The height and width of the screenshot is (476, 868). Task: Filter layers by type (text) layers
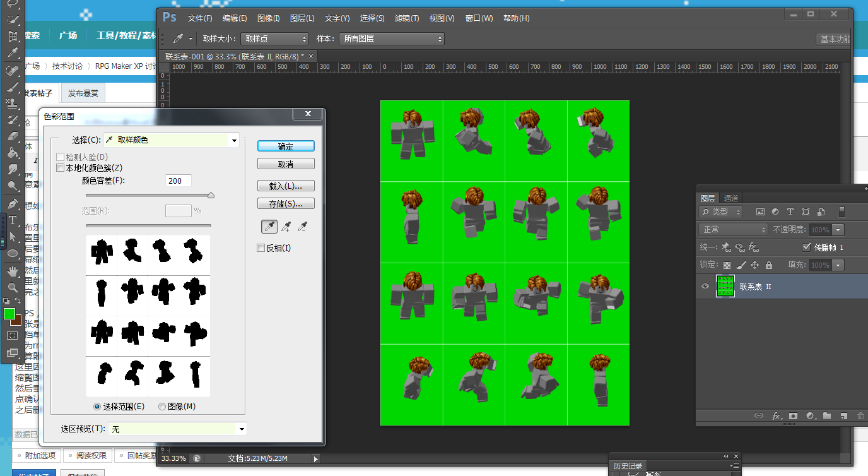point(790,212)
